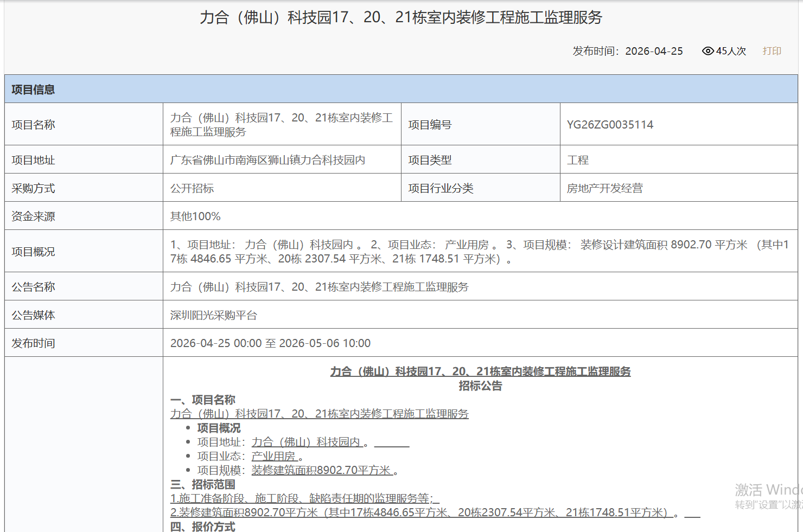Click the 项目名称 label cell
803x532 pixels.
84,124
